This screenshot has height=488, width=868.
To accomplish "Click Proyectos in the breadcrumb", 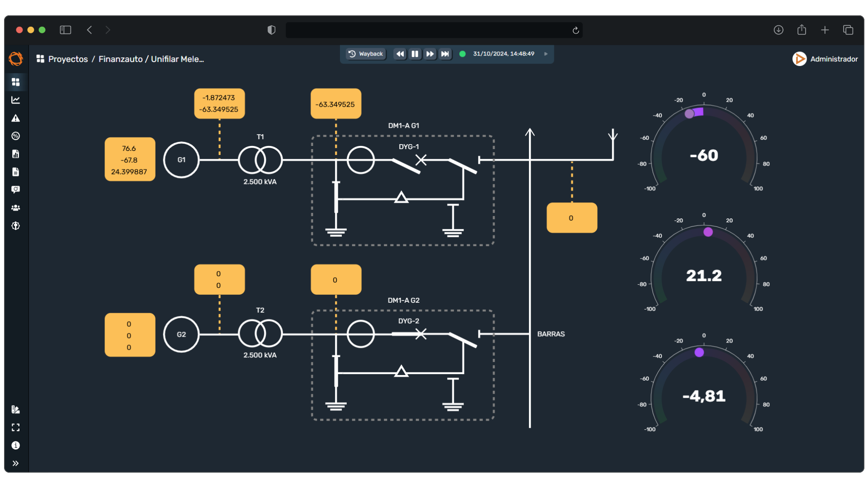I will (68, 59).
